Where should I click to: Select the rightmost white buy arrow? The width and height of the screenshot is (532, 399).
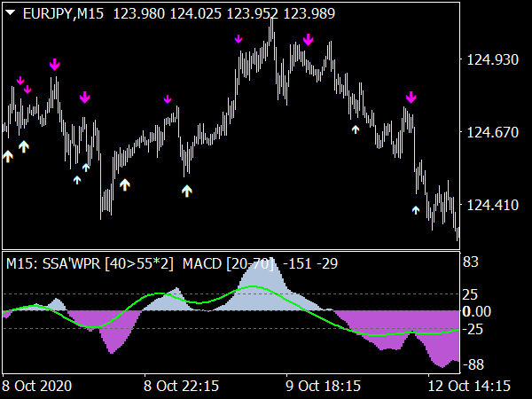click(x=416, y=210)
